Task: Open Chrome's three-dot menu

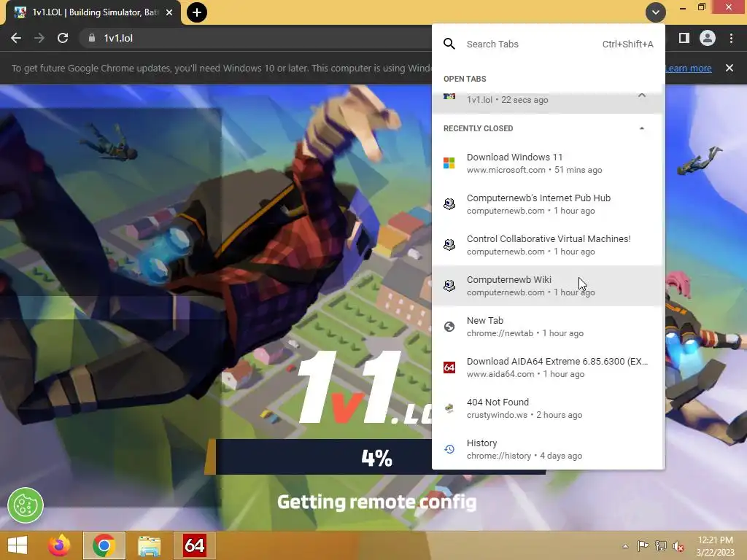Action: click(x=731, y=38)
